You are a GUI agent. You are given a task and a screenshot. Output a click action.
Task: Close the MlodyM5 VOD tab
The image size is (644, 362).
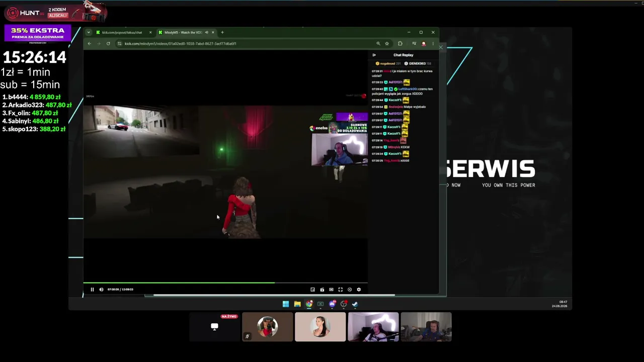[213, 33]
